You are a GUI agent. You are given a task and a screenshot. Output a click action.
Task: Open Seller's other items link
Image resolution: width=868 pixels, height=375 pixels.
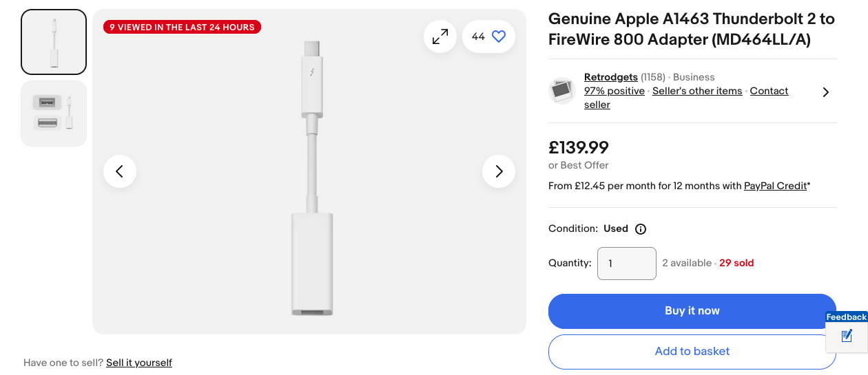pos(697,91)
